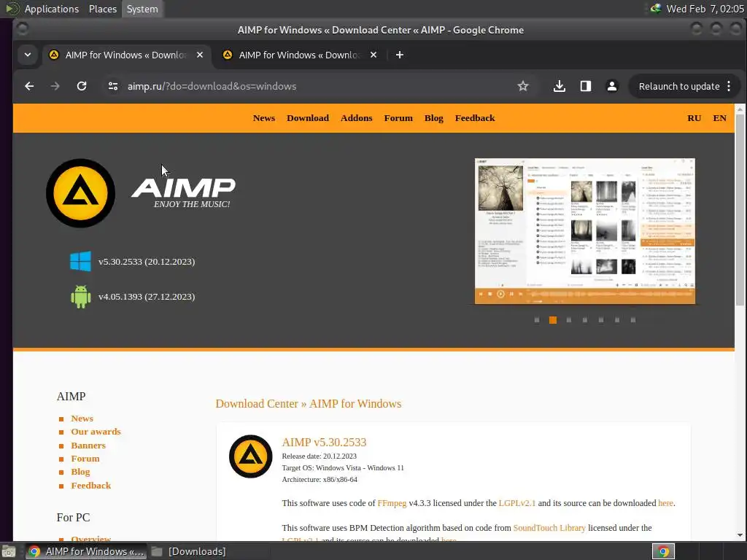Click Android version v4.05.1393 link

click(147, 297)
